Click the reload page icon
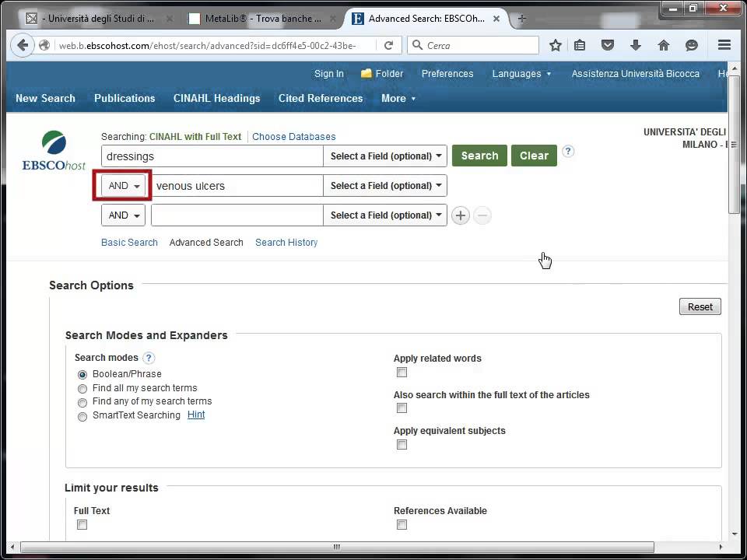 [x=388, y=45]
